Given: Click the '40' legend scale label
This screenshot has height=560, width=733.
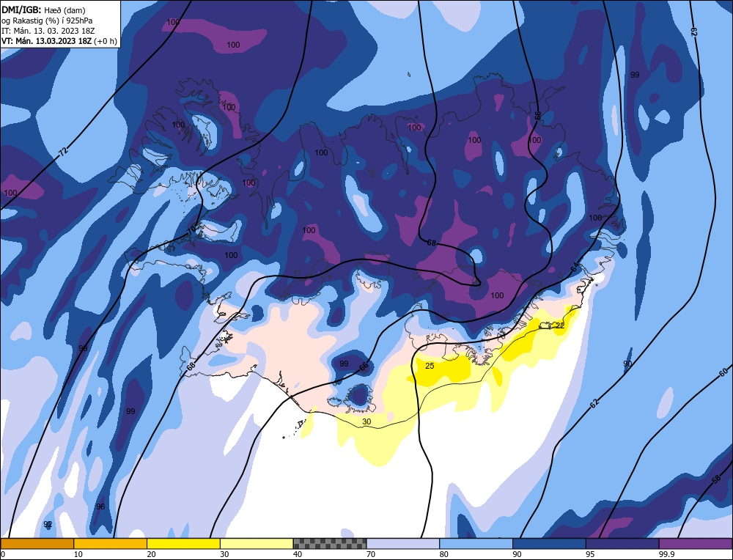Looking at the screenshot, I should (298, 554).
